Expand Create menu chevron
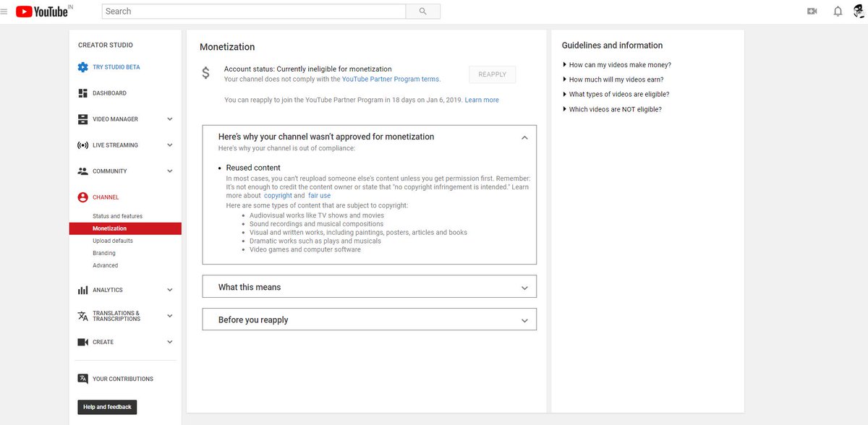 point(170,342)
